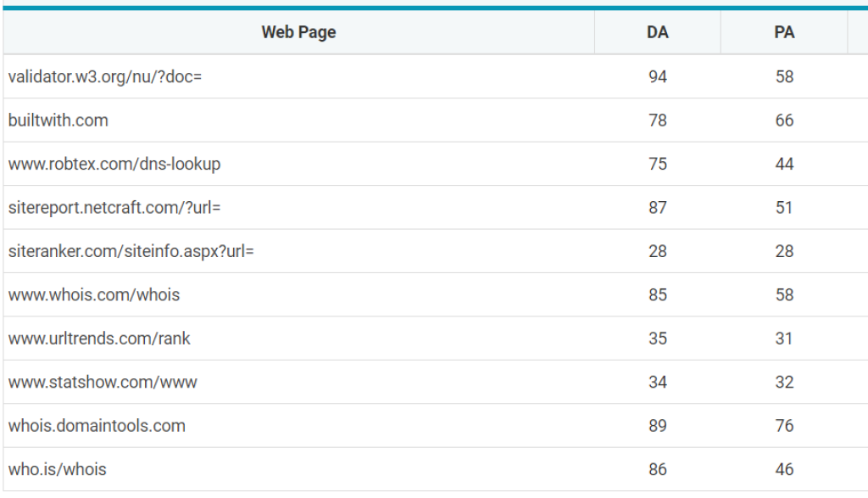The image size is (868, 498).
Task: Open the builtwith.com link
Action: tap(58, 120)
